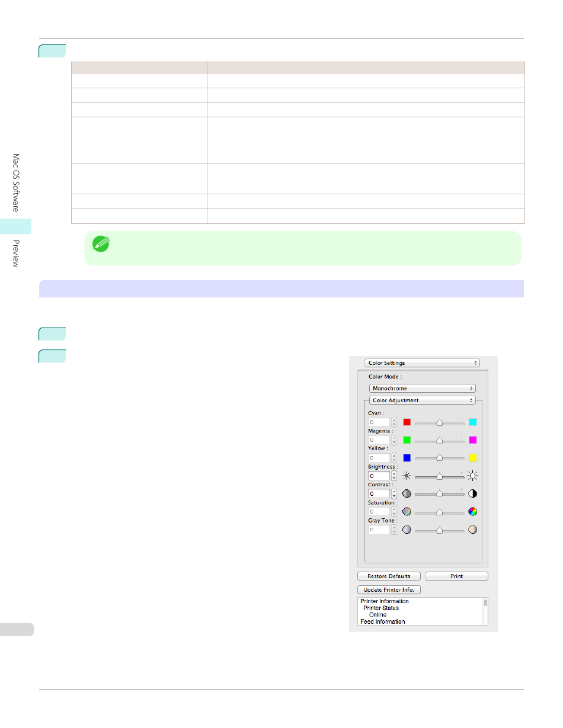Click the Gray Tone value field
Viewport: 563px width, 728px height.
point(379,530)
